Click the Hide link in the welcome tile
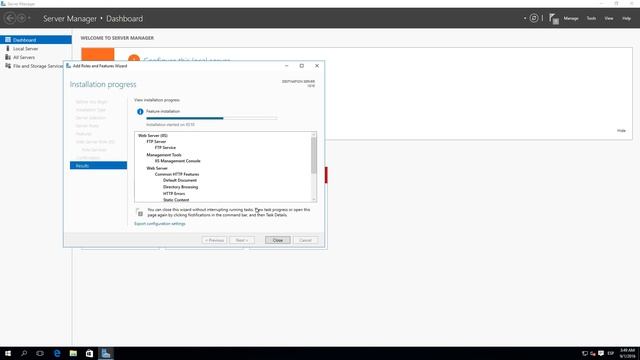The height and width of the screenshot is (360, 640). pyautogui.click(x=621, y=131)
